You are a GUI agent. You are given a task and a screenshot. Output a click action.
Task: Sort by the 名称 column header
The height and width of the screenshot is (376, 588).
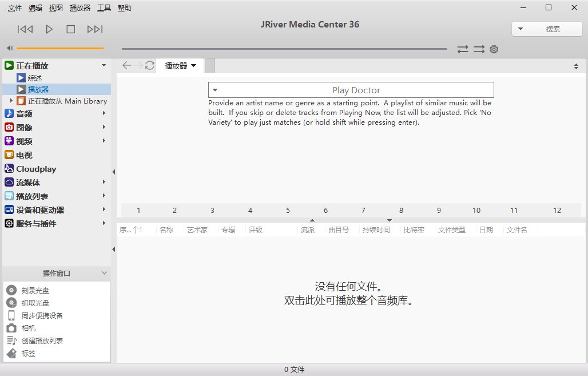(x=166, y=229)
